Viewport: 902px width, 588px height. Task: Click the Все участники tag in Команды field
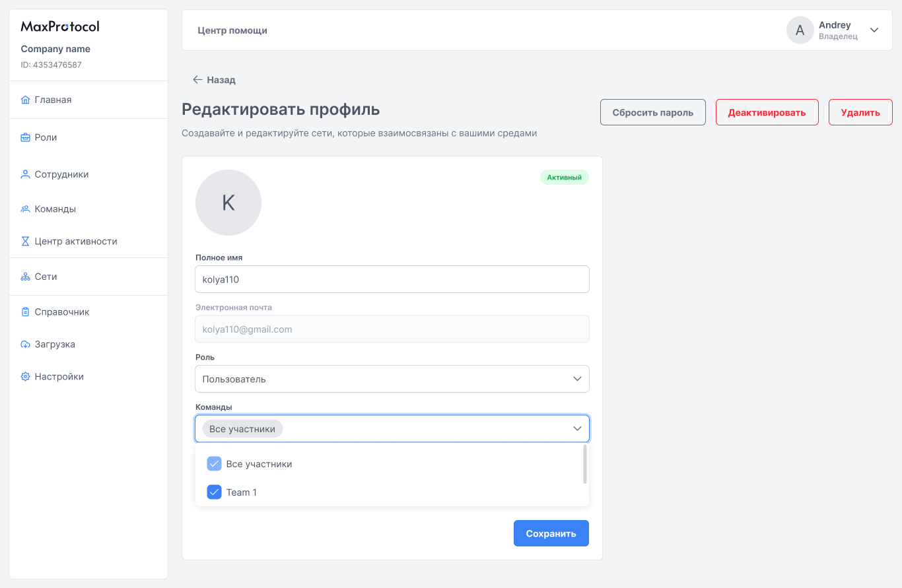point(242,429)
